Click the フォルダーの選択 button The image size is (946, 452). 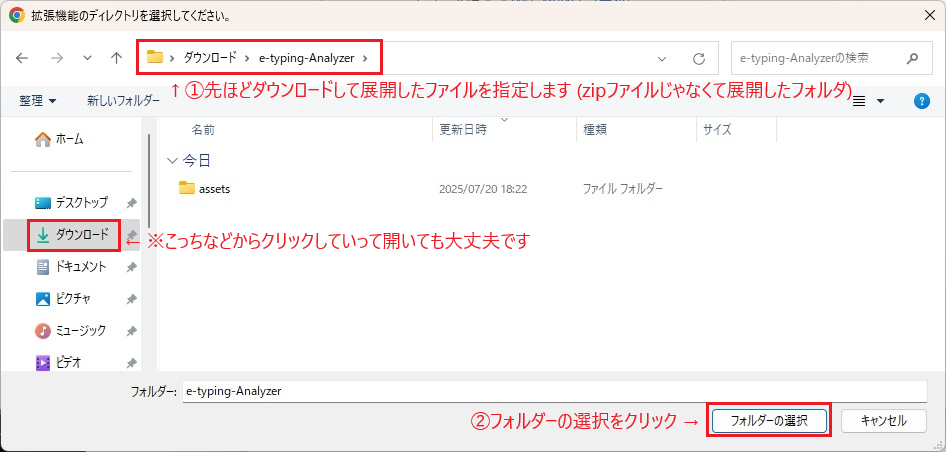[x=769, y=421]
